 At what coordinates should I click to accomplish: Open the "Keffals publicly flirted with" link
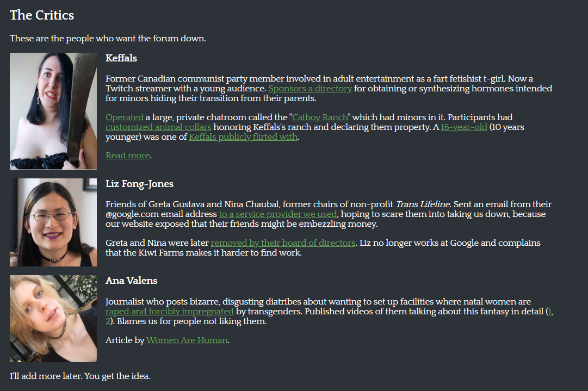click(243, 137)
